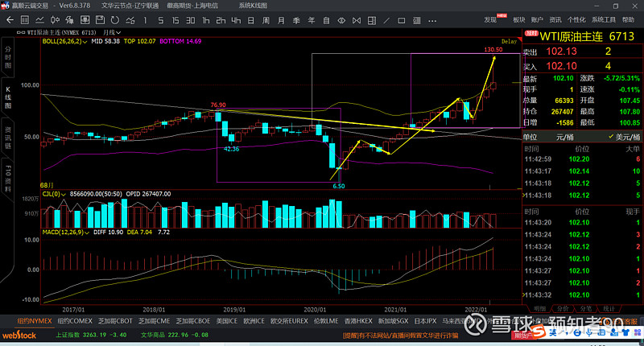This screenshot has height=346, width=644.
Task: Select the 5-minute period button
Action: 160,20
